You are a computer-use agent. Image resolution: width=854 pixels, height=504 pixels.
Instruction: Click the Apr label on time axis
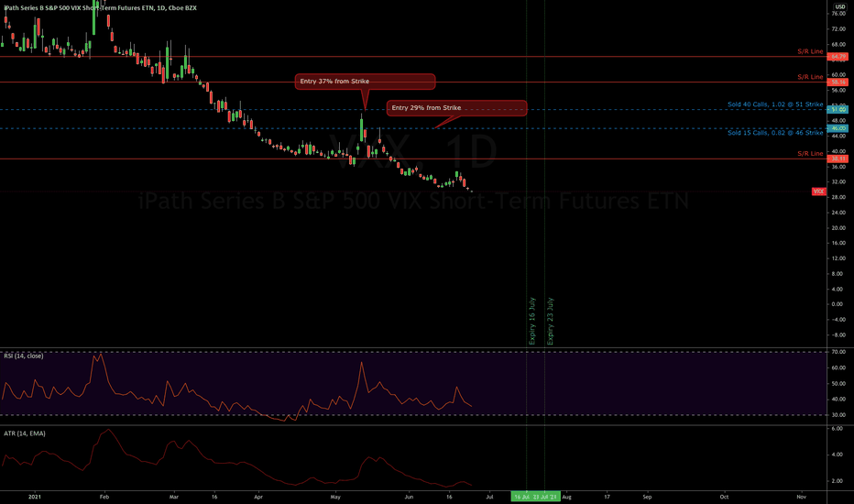[258, 497]
